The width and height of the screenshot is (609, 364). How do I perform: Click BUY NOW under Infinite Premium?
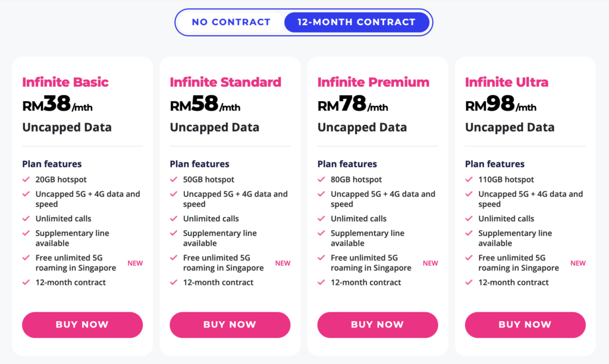pos(377,325)
